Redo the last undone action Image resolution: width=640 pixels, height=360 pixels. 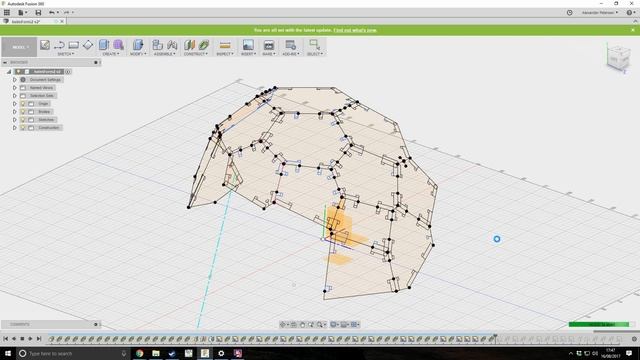(67, 12)
